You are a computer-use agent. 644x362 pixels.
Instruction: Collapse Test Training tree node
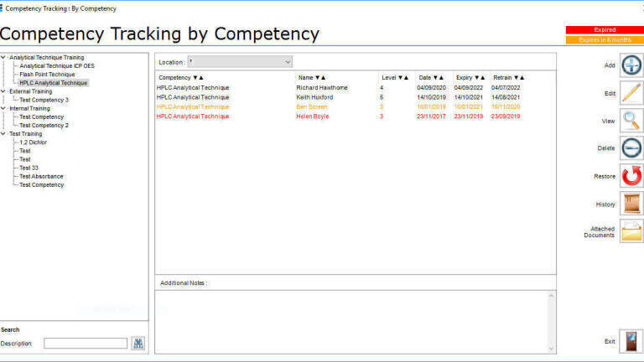point(3,134)
